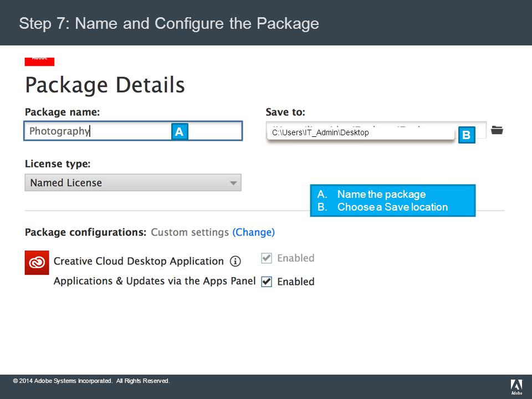Click the Creative Cloud Desktop Application icon

[x=37, y=263]
